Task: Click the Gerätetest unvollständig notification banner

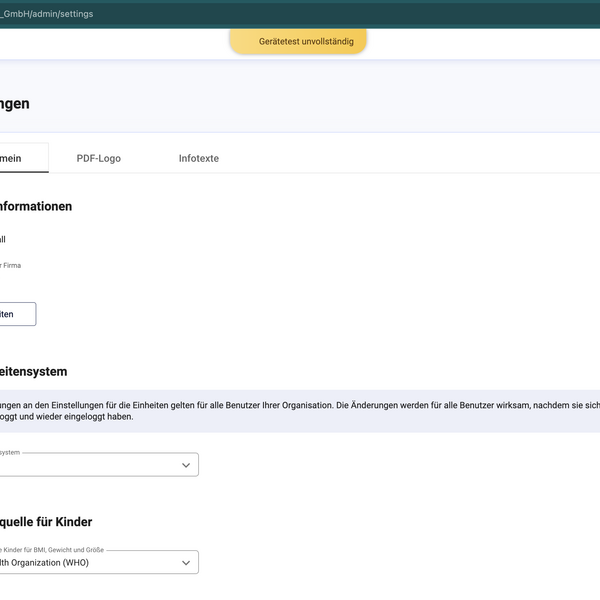Action: [298, 41]
